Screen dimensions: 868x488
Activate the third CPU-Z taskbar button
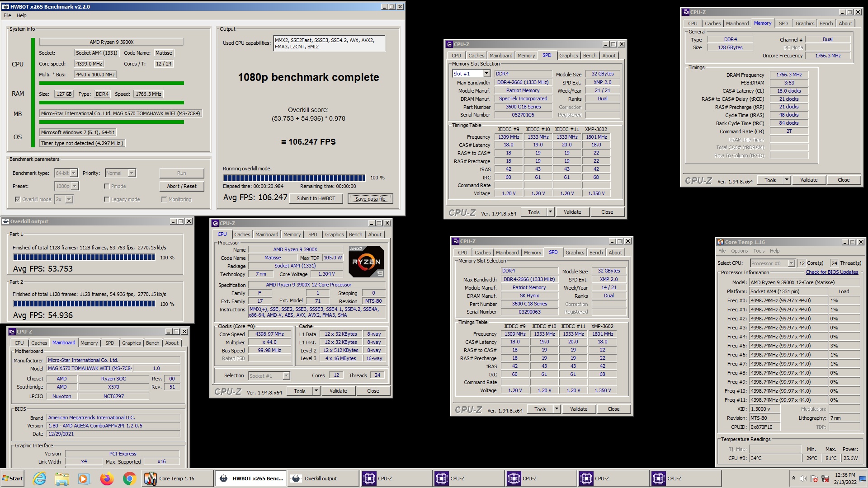540,479
